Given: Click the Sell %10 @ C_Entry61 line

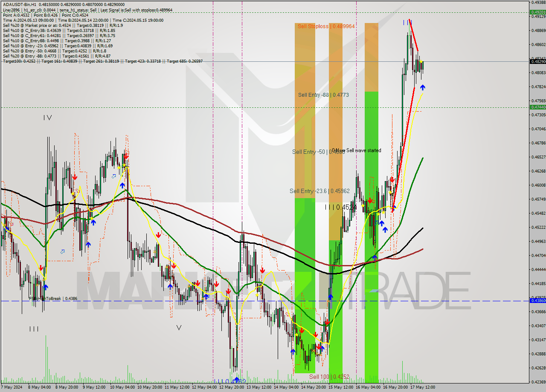Looking at the screenshot, I should click(59, 35).
